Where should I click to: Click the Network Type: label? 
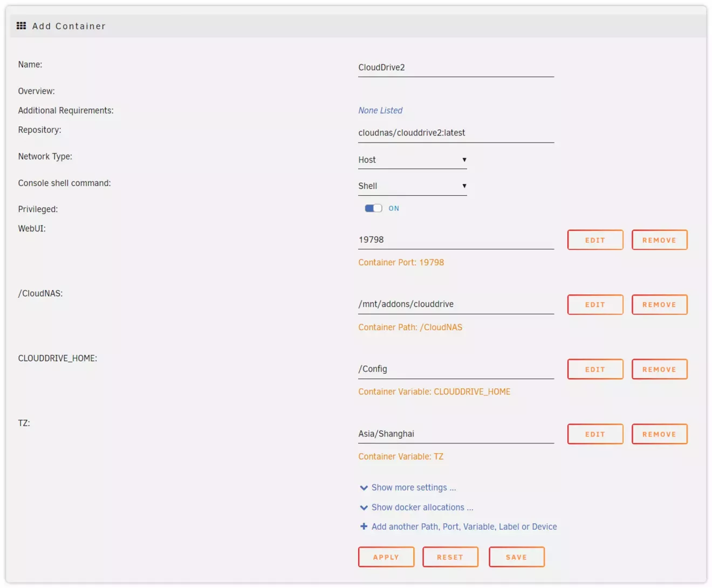(45, 156)
